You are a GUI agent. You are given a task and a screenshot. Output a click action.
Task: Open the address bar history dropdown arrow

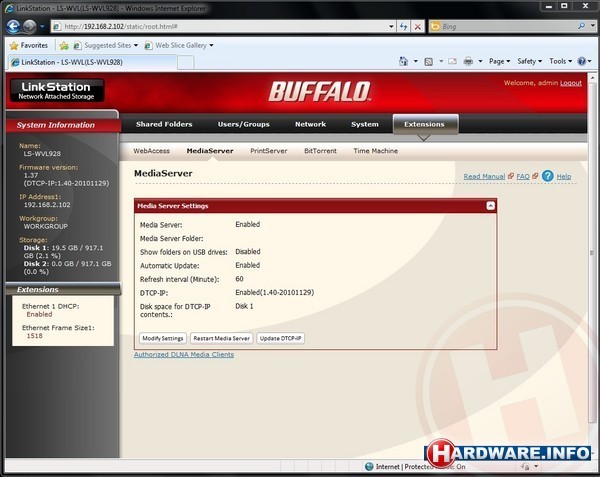[391, 26]
